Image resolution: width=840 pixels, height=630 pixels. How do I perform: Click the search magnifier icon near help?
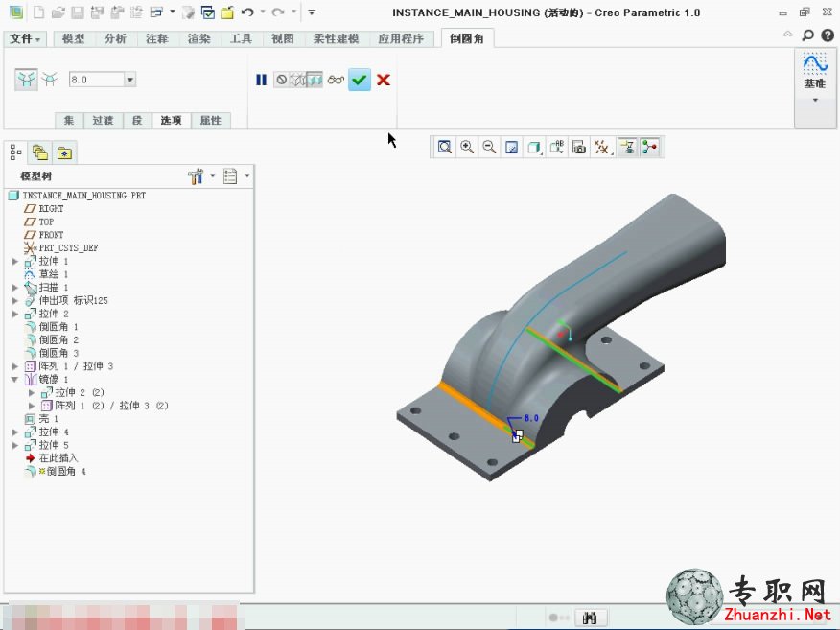(807, 35)
